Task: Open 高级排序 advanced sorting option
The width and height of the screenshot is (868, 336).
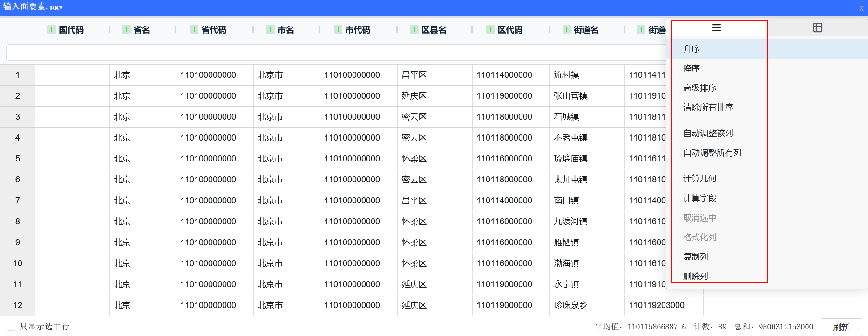Action: [x=699, y=88]
